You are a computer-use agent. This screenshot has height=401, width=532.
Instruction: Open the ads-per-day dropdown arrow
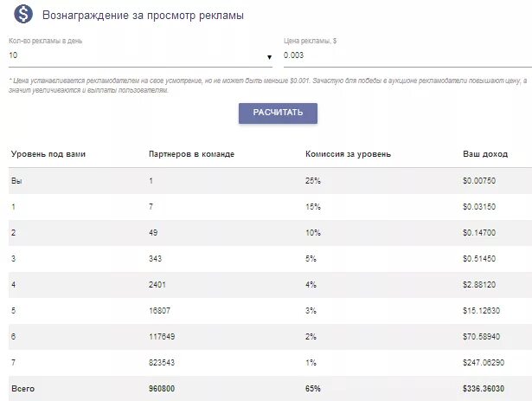click(x=269, y=57)
